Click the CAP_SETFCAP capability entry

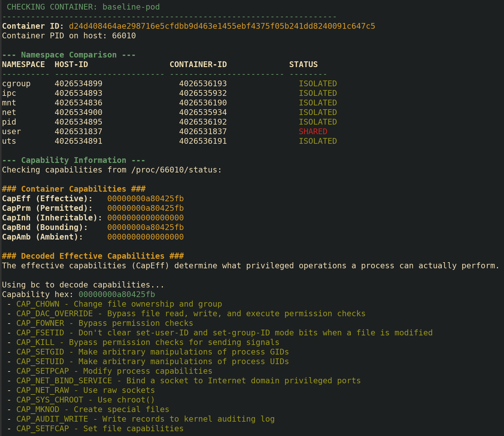point(42,429)
